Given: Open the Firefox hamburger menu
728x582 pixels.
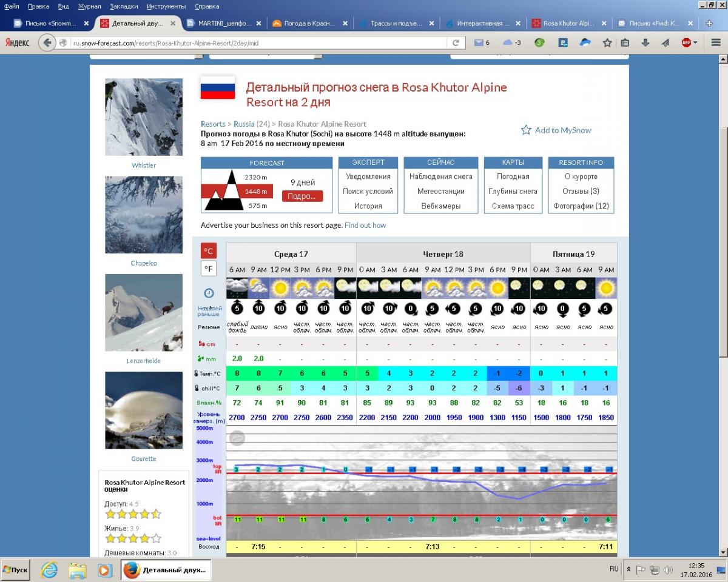Looking at the screenshot, I should [715, 43].
